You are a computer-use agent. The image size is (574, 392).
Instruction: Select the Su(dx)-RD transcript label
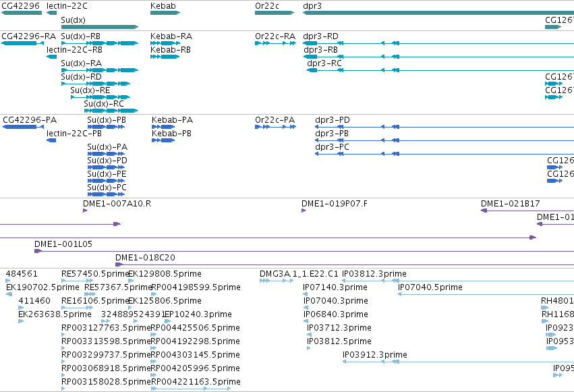[81, 77]
